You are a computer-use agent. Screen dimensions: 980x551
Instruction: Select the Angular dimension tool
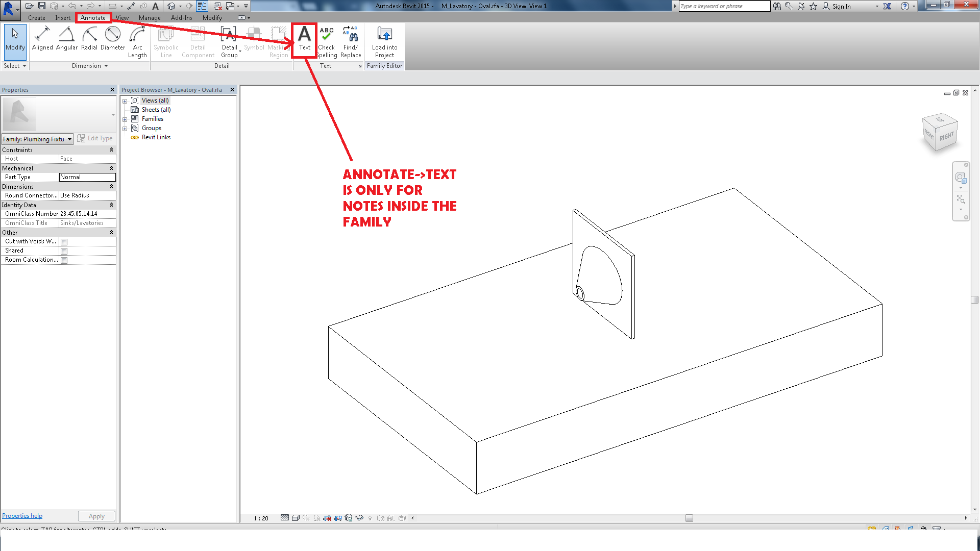(x=66, y=38)
